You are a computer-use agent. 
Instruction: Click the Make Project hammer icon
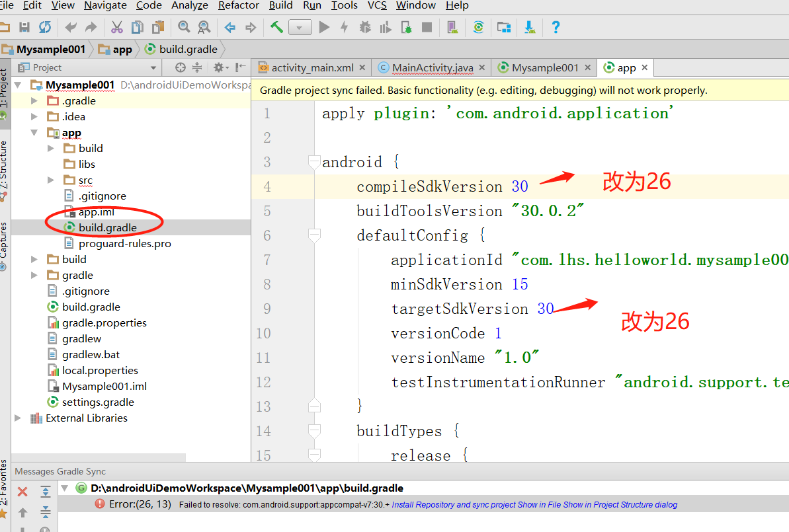(x=276, y=27)
